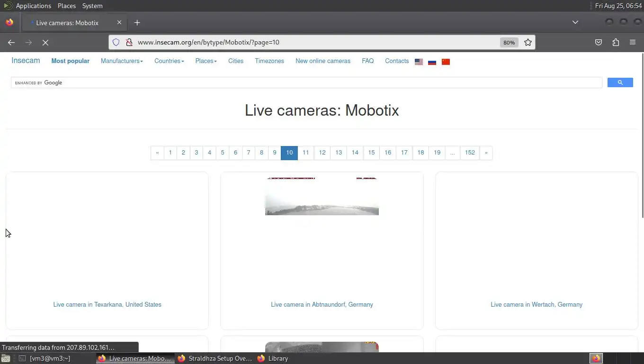The height and width of the screenshot is (364, 644).
Task: Stop loading the page
Action: pyautogui.click(x=45, y=42)
